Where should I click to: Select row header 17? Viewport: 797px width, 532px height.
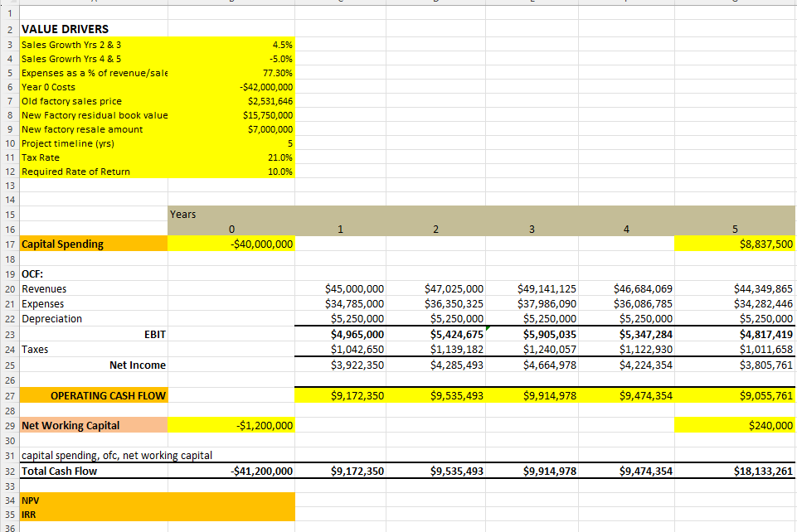[x=8, y=244]
